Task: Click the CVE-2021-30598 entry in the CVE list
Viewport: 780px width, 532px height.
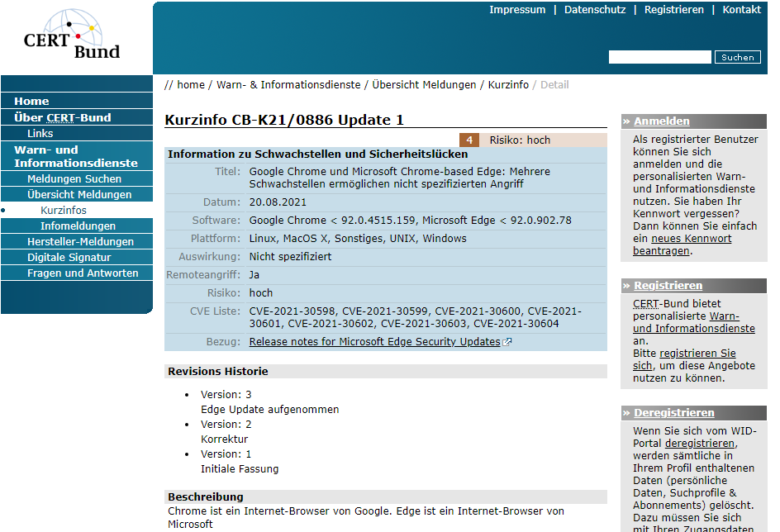Action: [x=292, y=311]
